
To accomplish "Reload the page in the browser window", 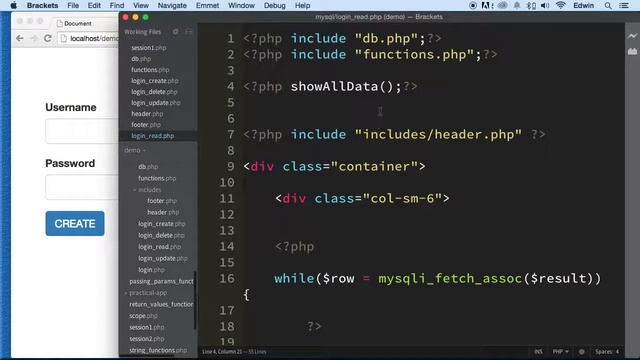I will (48, 38).
